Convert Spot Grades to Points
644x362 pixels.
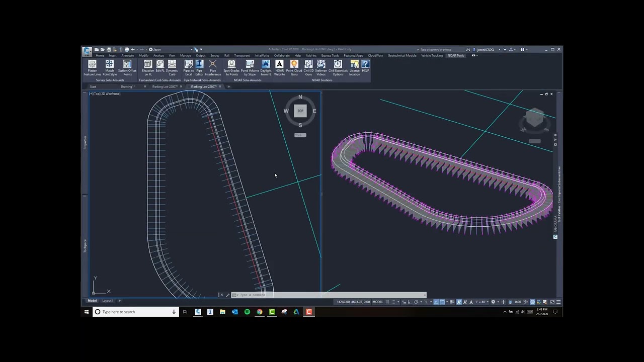pyautogui.click(x=231, y=68)
